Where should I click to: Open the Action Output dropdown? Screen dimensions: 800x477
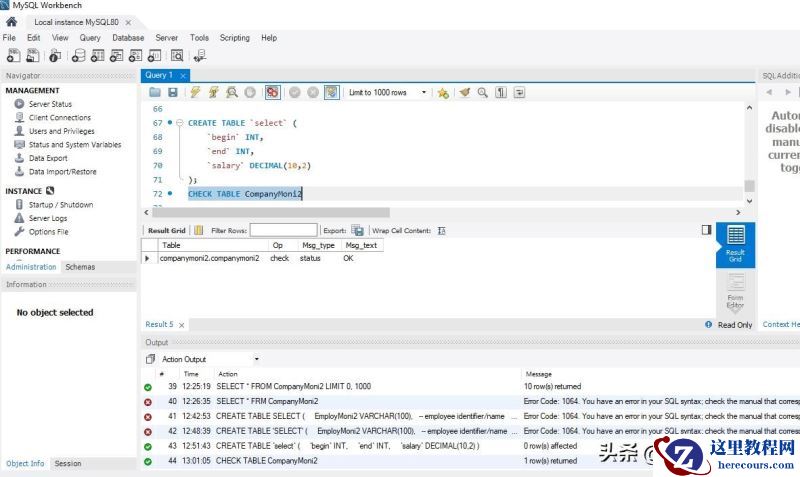click(x=256, y=359)
